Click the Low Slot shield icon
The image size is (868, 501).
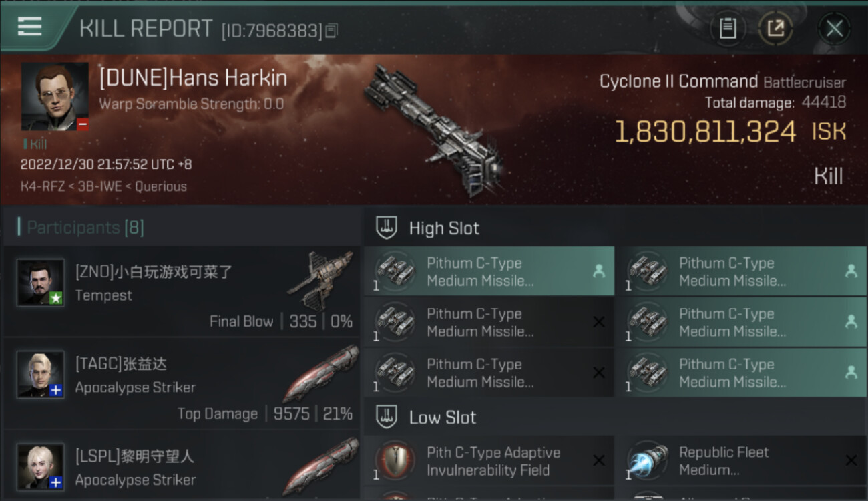tap(387, 417)
